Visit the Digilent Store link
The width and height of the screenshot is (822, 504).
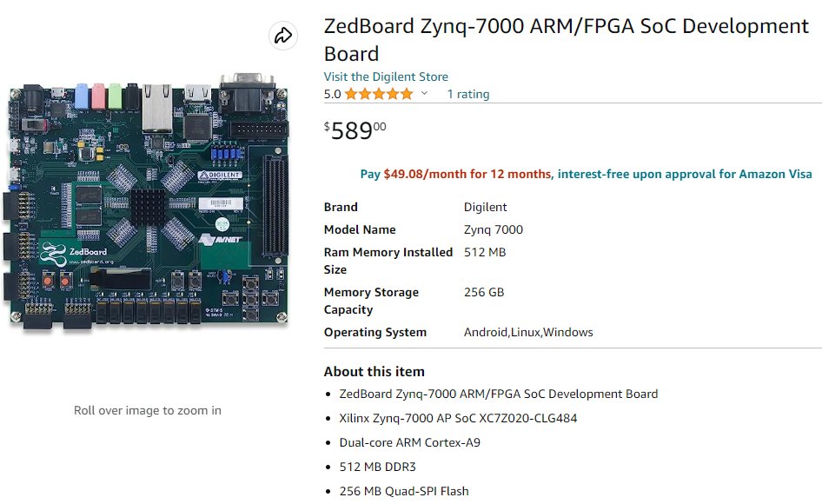click(x=386, y=76)
